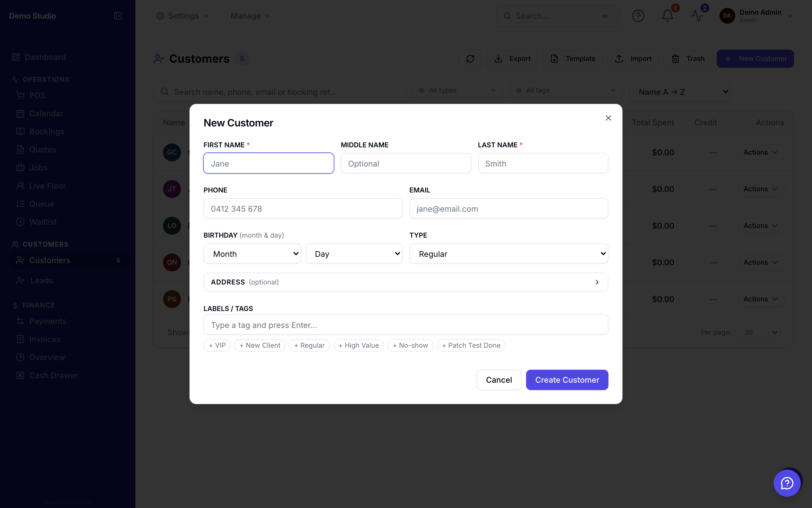Open the floating help chat bubble
The height and width of the screenshot is (508, 812).
pyautogui.click(x=787, y=483)
